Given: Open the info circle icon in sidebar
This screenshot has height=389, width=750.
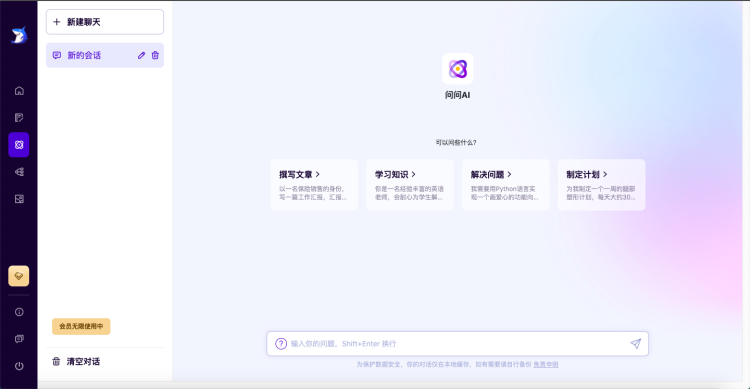Looking at the screenshot, I should pos(19,312).
